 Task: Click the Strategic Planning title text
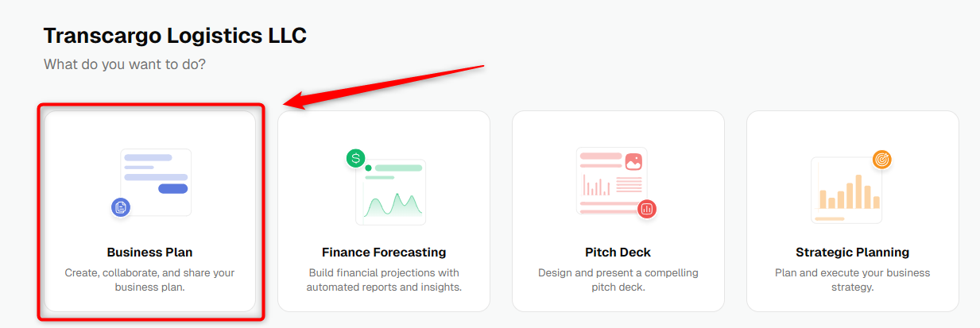pos(853,253)
